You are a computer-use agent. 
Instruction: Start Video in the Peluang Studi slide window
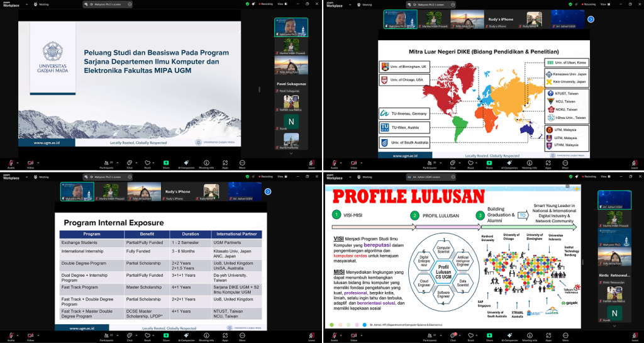click(30, 164)
